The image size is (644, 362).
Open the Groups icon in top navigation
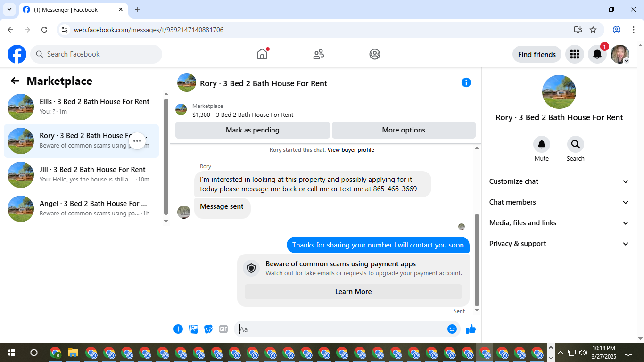point(375,54)
